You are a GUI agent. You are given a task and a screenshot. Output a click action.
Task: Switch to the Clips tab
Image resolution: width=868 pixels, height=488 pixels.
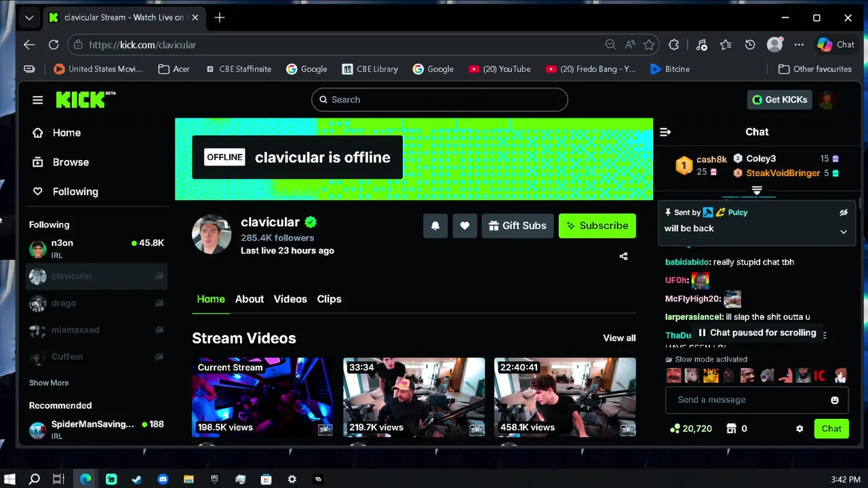[x=329, y=299]
